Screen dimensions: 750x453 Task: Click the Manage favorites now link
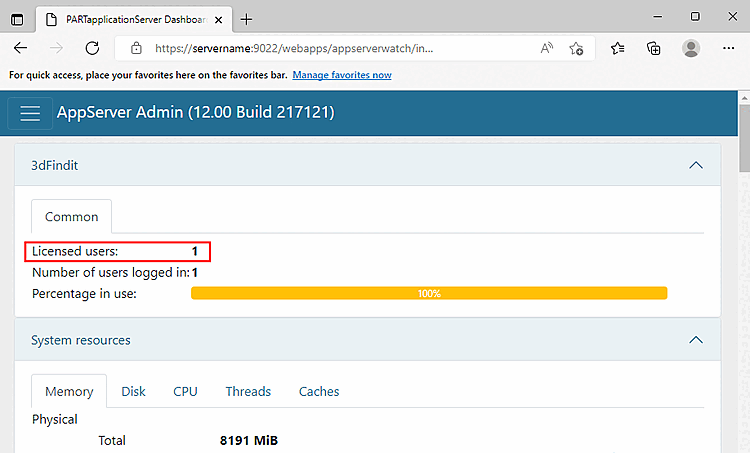pos(342,75)
